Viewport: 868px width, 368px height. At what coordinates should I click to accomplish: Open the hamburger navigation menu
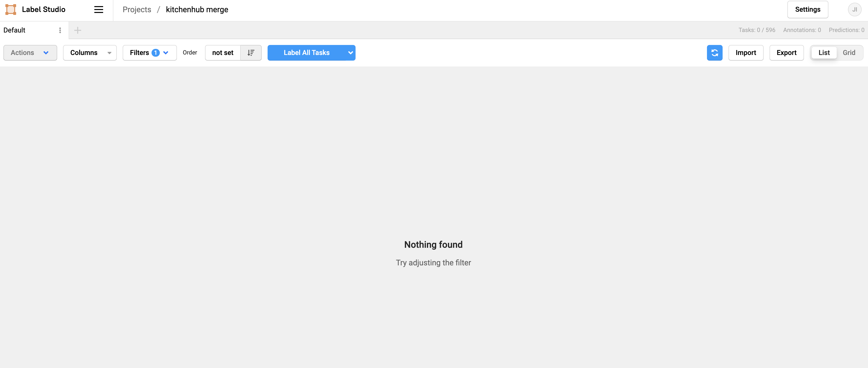coord(98,10)
